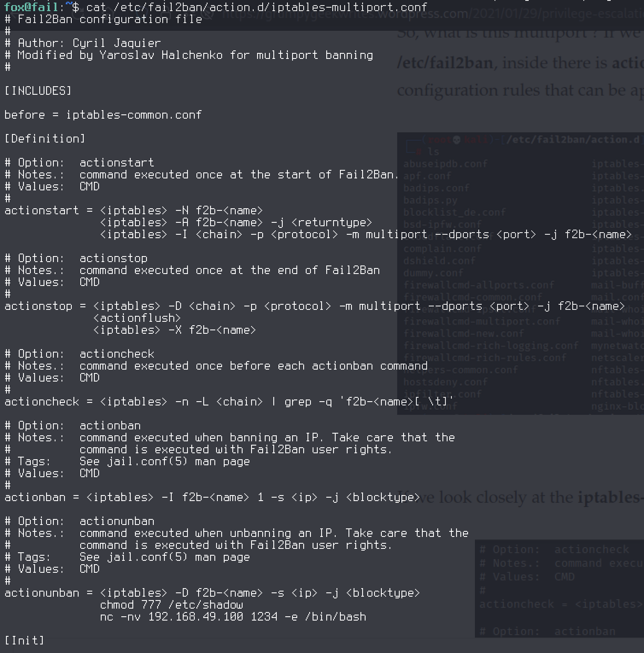Click the 'actionban = <iptables> -I f2b-<name>' line
The width and height of the screenshot is (644, 653).
212,497
